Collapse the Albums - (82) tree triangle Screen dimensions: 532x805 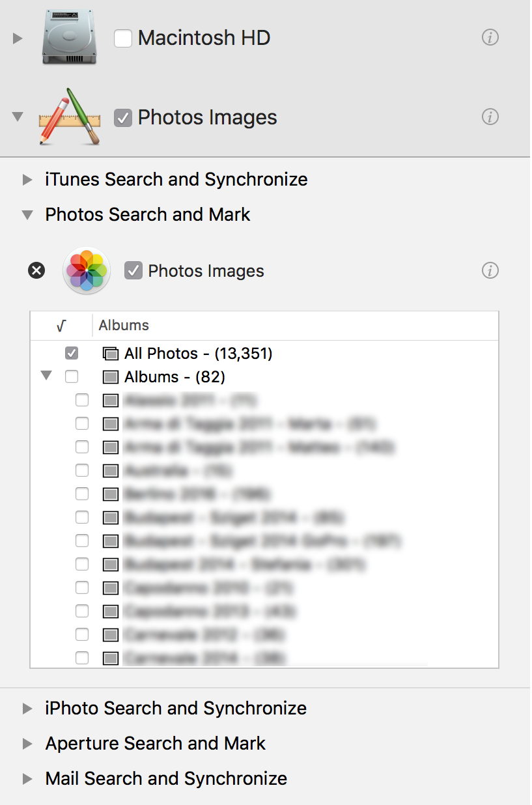pos(46,376)
